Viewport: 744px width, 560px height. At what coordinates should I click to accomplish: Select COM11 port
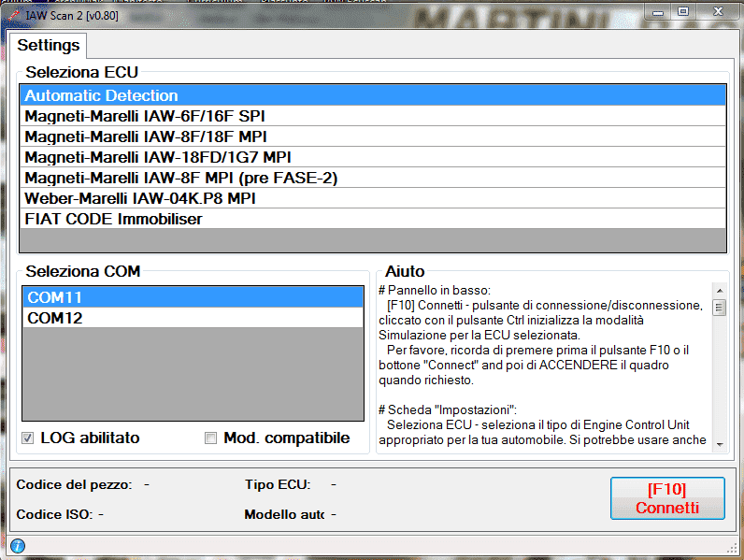193,297
